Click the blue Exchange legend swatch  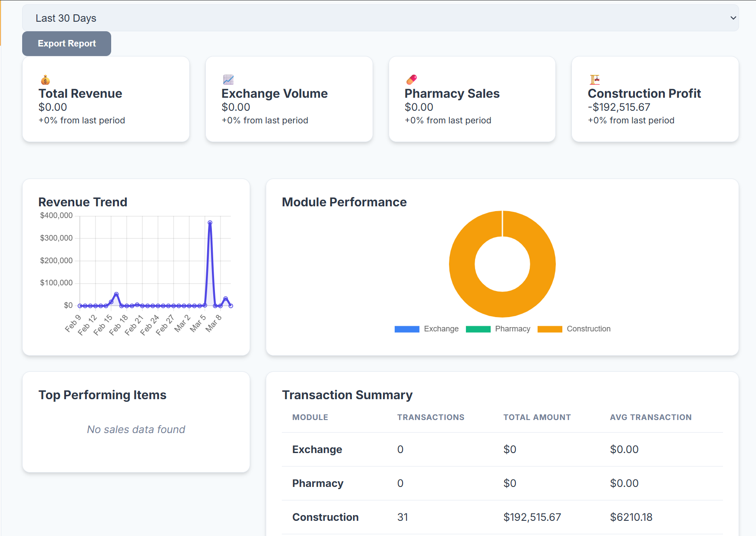click(406, 329)
